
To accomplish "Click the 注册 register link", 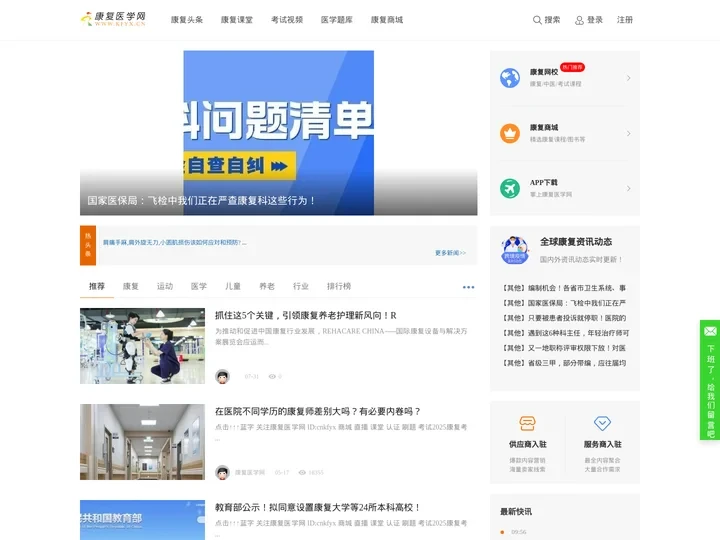I will tap(624, 20).
